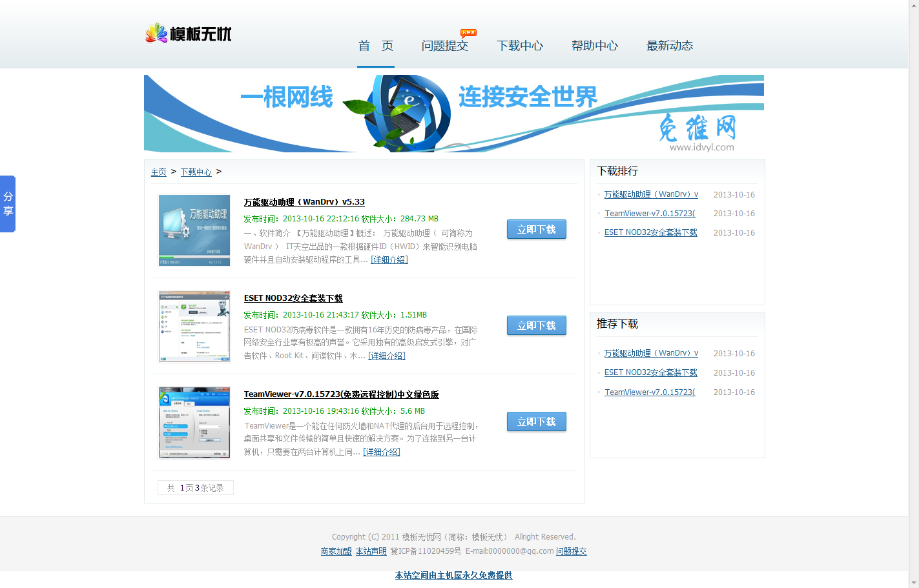Image resolution: width=919 pixels, height=588 pixels.
Task: Click the 商家加盟 footer link
Action: (336, 551)
